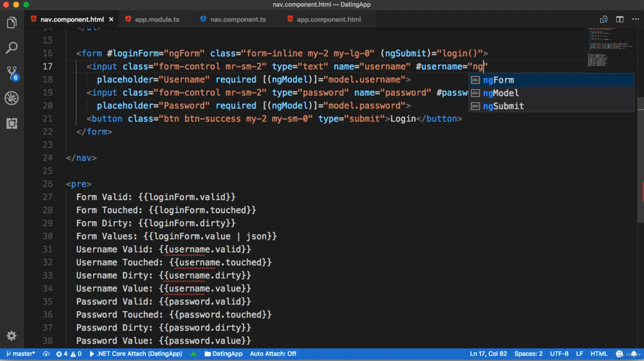Click the feedback smiley status icon

pos(620,354)
